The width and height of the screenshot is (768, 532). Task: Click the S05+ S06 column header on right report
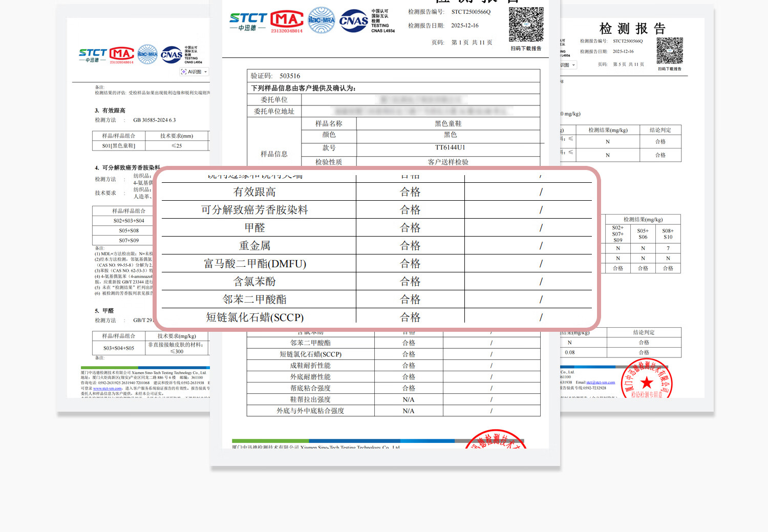pyautogui.click(x=643, y=234)
